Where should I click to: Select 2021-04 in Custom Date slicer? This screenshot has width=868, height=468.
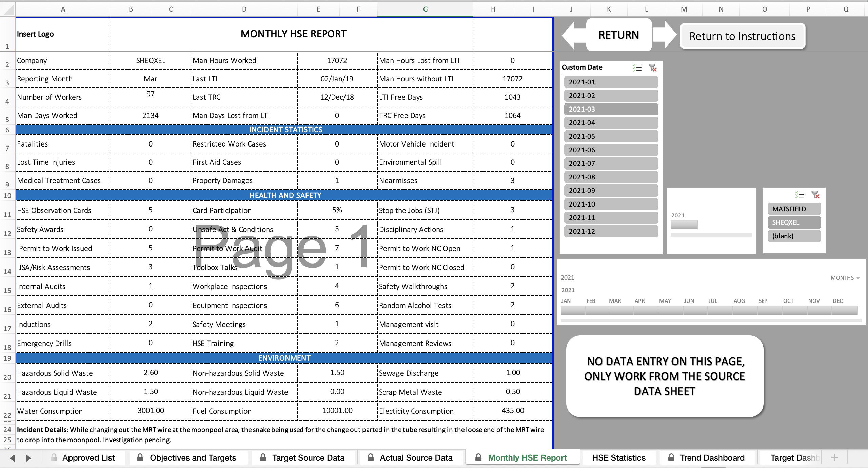coord(611,123)
